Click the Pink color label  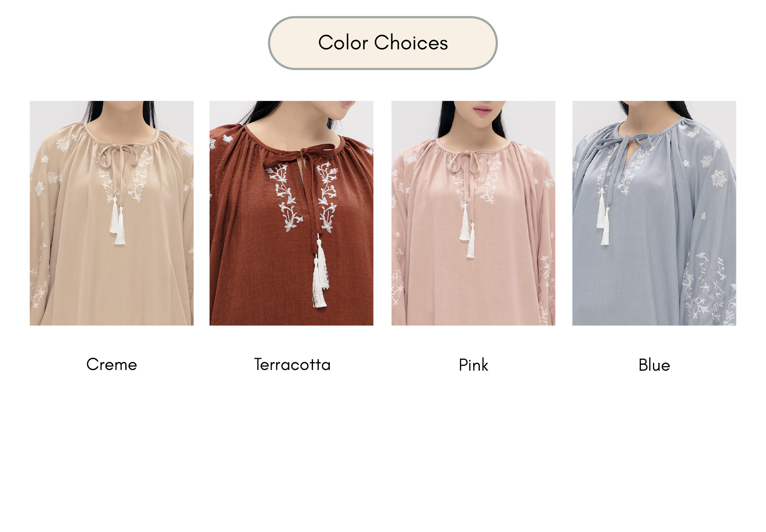tap(473, 366)
